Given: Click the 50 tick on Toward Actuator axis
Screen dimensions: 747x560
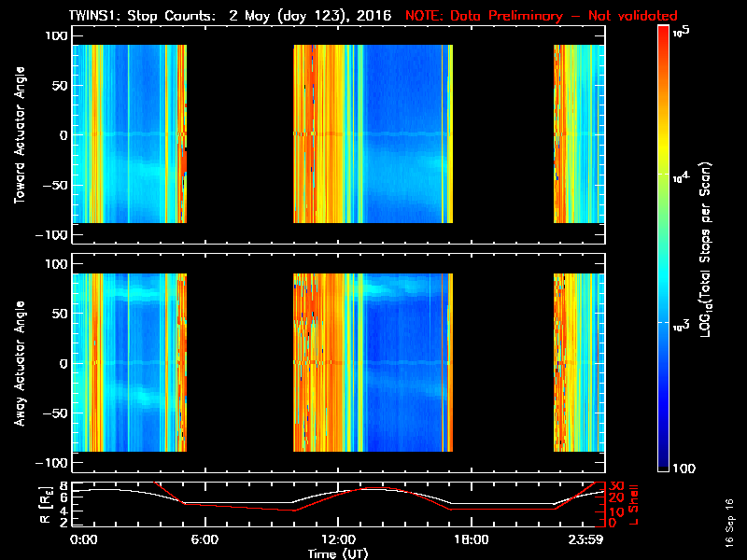Looking at the screenshot, I should pyautogui.click(x=60, y=86).
